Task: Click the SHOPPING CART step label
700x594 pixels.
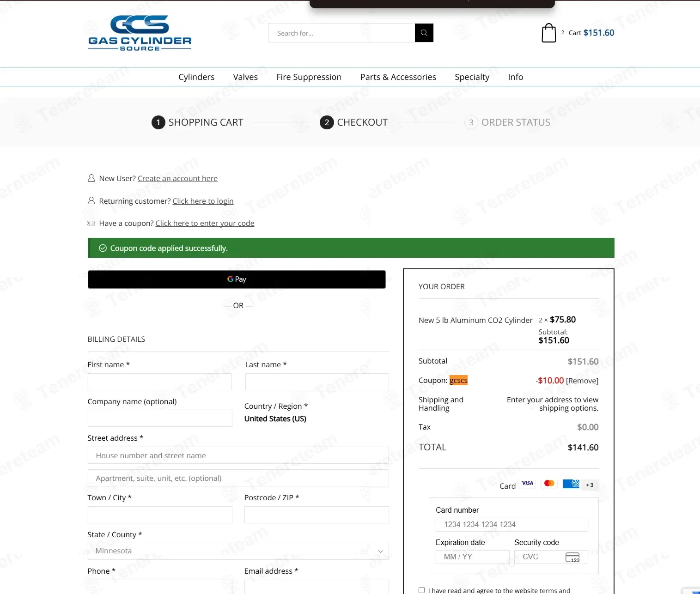Action: (206, 122)
